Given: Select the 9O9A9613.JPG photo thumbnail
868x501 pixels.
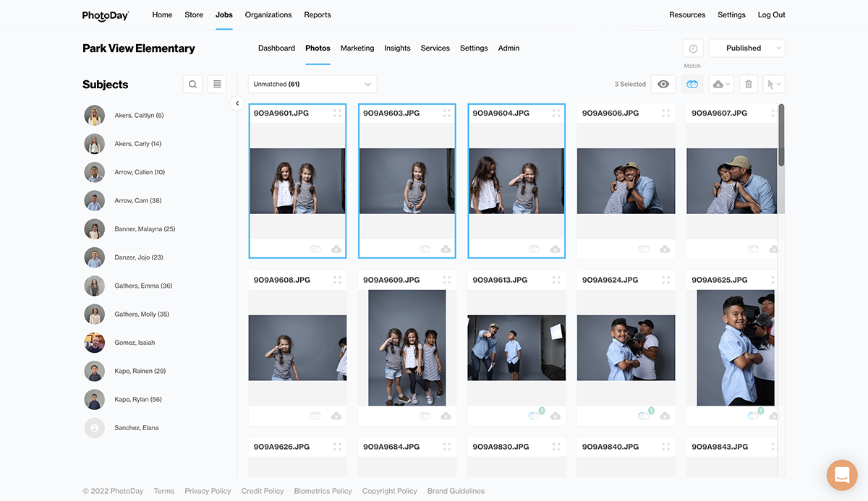Looking at the screenshot, I should point(516,348).
